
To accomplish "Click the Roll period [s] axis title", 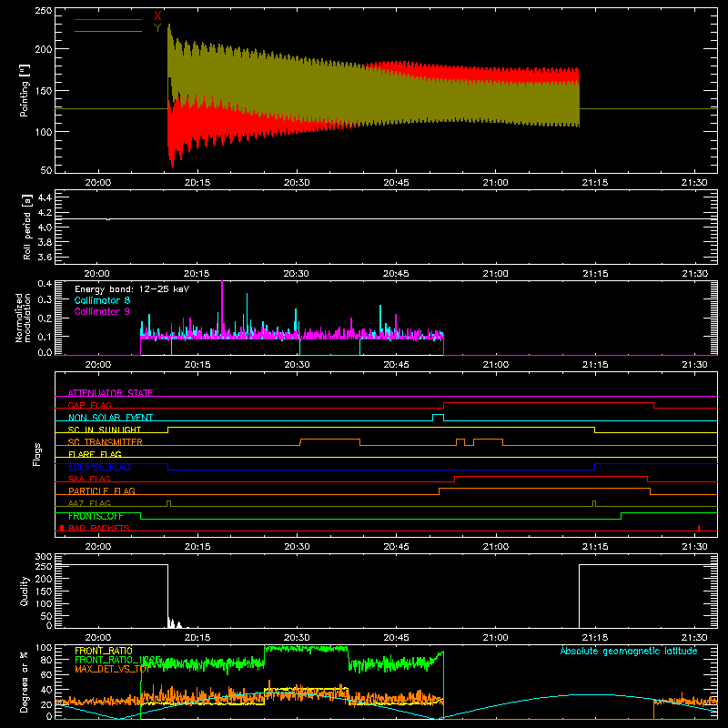I will pyautogui.click(x=26, y=227).
